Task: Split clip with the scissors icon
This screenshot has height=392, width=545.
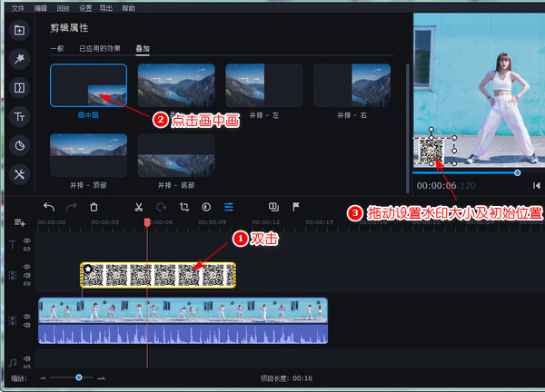Action: (x=139, y=207)
